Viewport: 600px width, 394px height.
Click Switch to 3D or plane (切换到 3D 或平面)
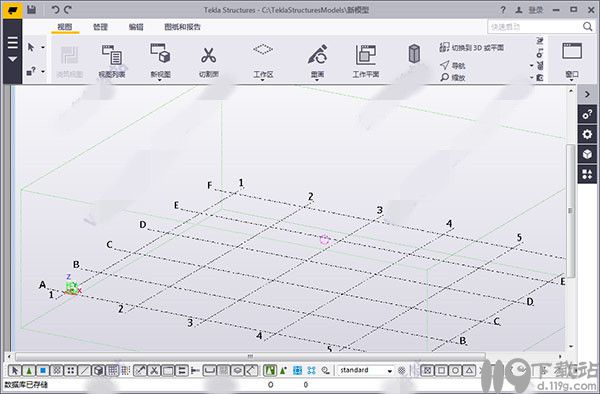471,47
